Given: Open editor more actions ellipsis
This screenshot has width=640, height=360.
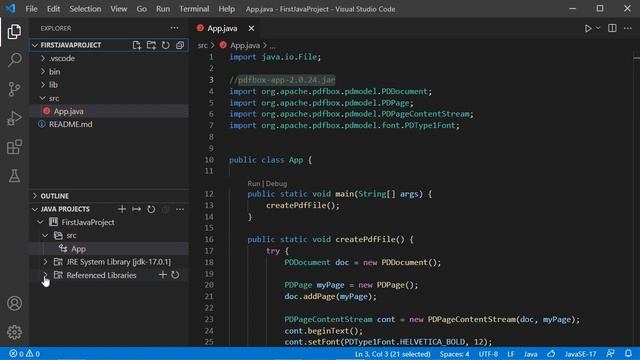Looking at the screenshot, I should tap(628, 28).
